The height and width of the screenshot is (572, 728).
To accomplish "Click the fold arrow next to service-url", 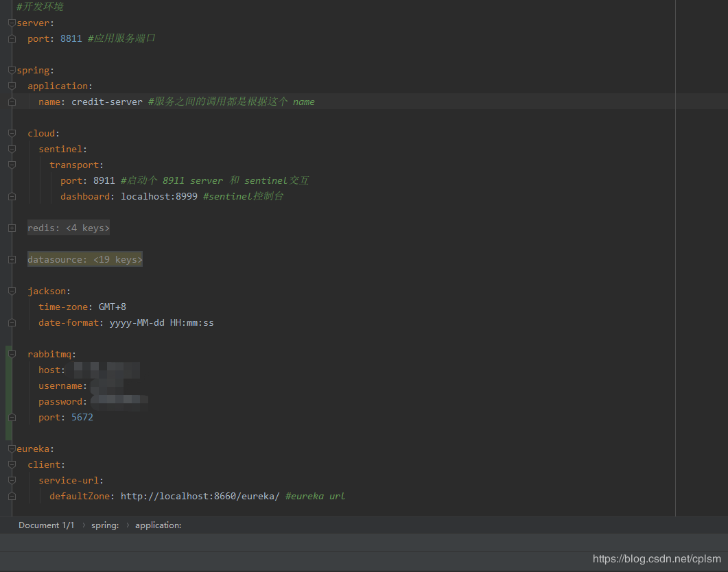I will pyautogui.click(x=11, y=480).
